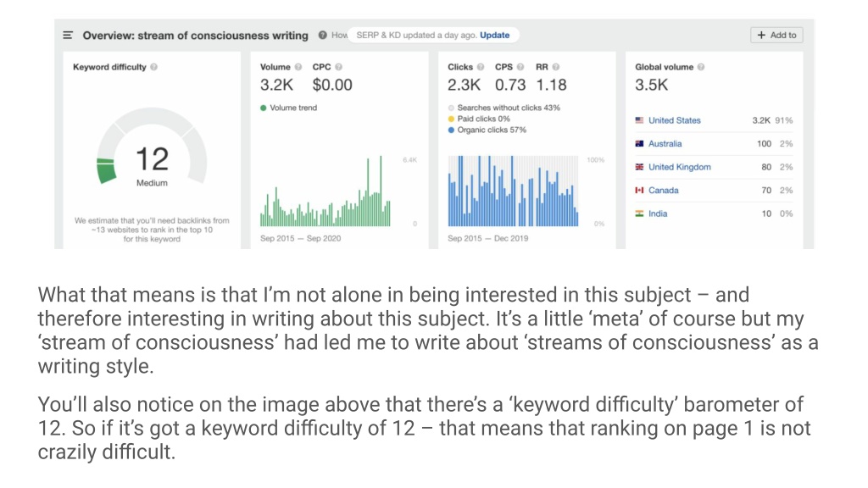Click the Update link
Screen dimensions: 868x488
pos(494,35)
